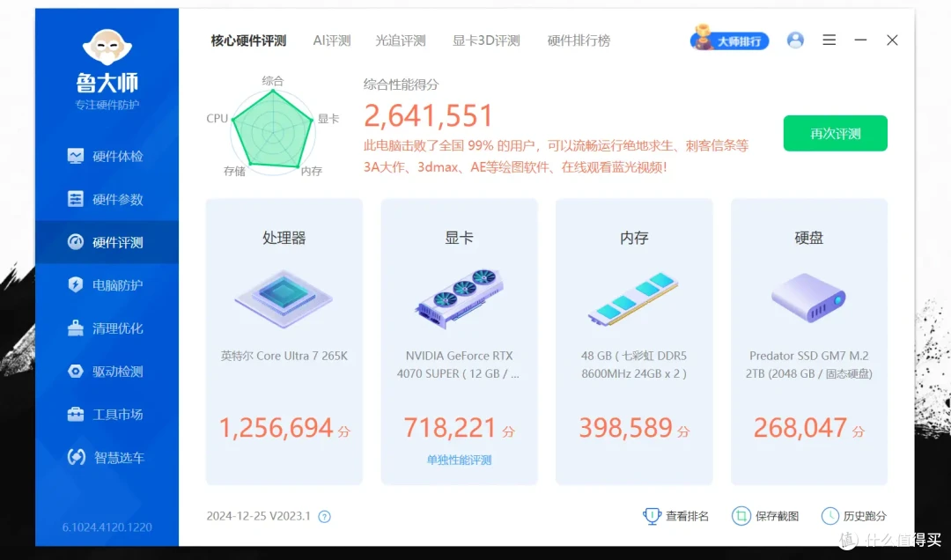Click memory score 398,589
The width and height of the screenshot is (951, 560).
pyautogui.click(x=625, y=428)
